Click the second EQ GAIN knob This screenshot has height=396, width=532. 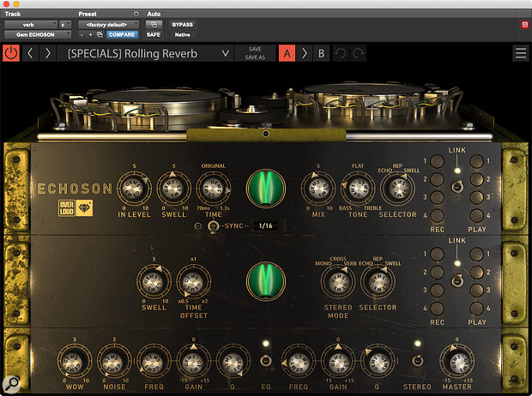coord(338,362)
